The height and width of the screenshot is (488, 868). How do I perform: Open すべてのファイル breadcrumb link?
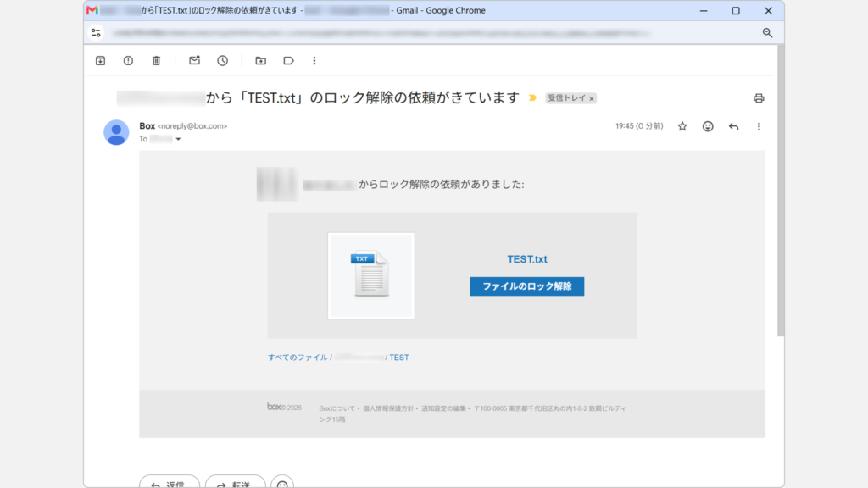coord(298,358)
